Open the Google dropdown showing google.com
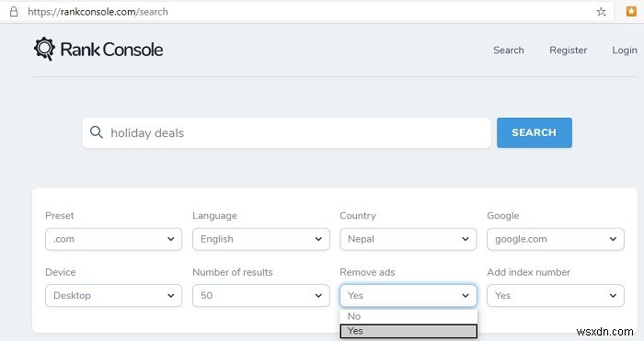Viewport: 644px width, 341px height. (556, 239)
